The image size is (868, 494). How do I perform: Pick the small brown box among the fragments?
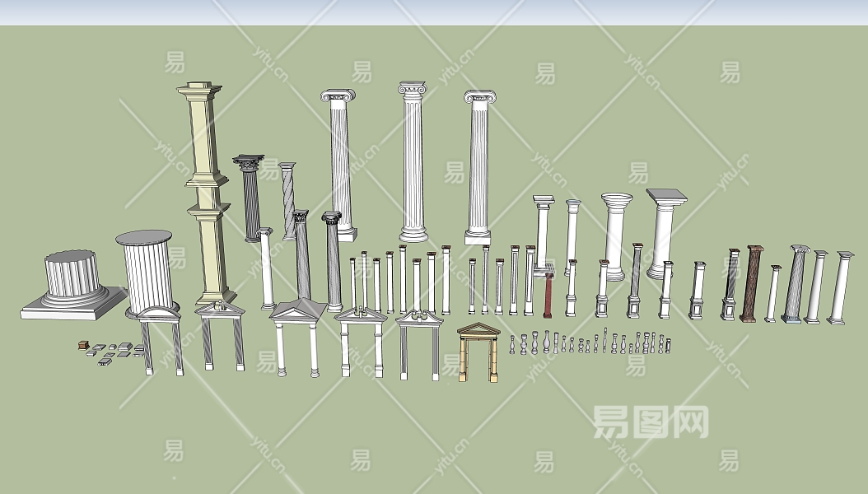(x=84, y=345)
